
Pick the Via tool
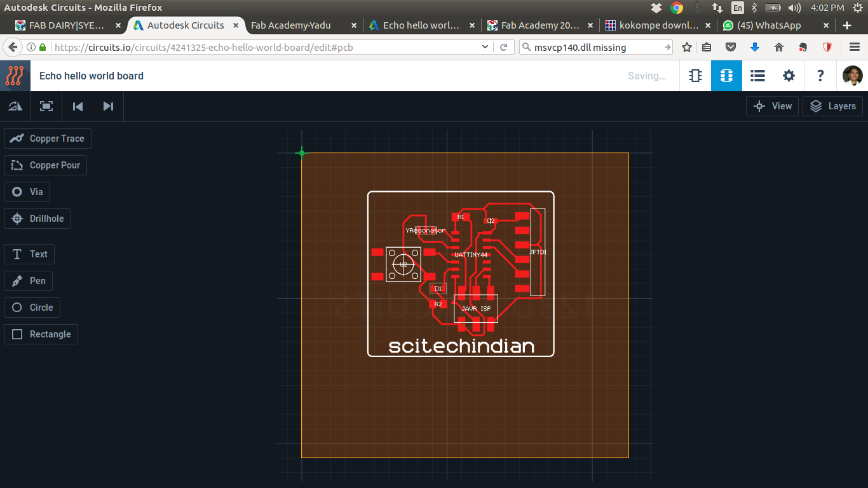tap(27, 192)
